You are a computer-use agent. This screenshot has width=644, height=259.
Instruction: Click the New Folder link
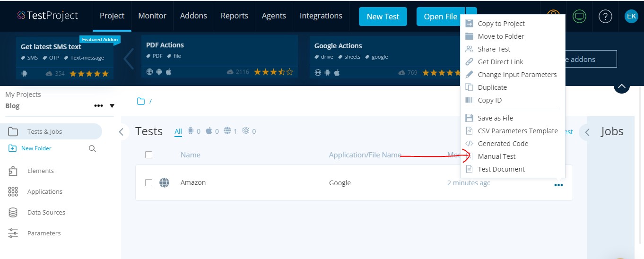tap(36, 148)
